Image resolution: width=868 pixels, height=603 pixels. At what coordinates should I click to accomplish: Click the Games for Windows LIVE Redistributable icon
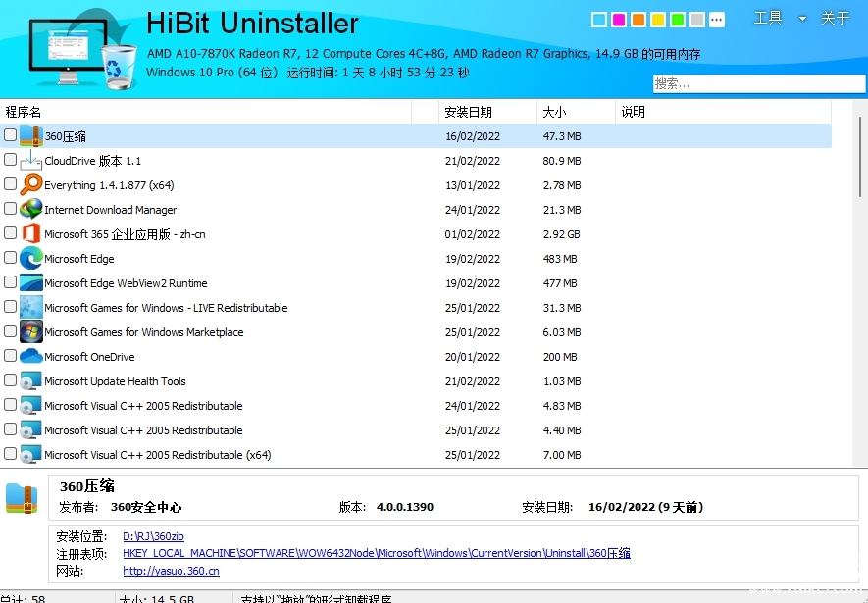(x=31, y=308)
